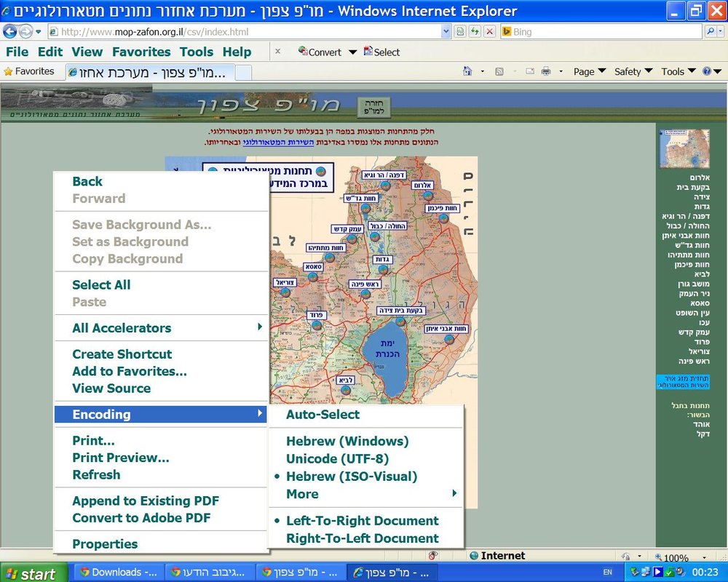This screenshot has width=728, height=582.
Task: Click the Print icon in command bar
Action: tap(546, 71)
